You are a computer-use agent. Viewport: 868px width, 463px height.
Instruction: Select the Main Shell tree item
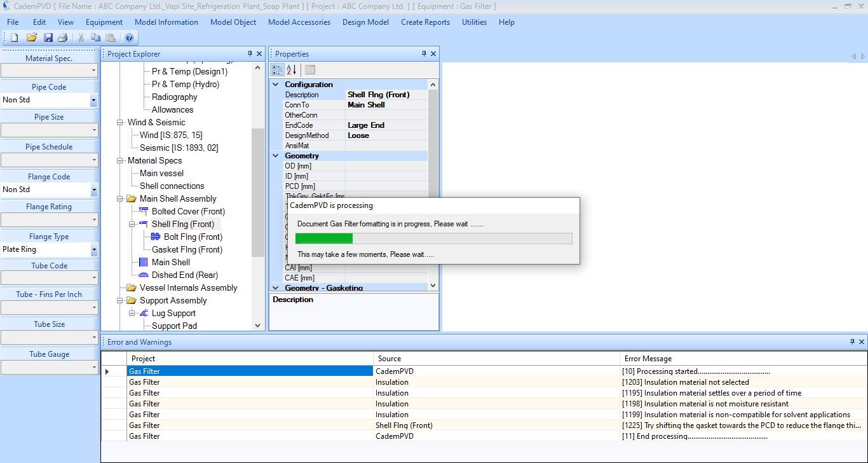(170, 262)
